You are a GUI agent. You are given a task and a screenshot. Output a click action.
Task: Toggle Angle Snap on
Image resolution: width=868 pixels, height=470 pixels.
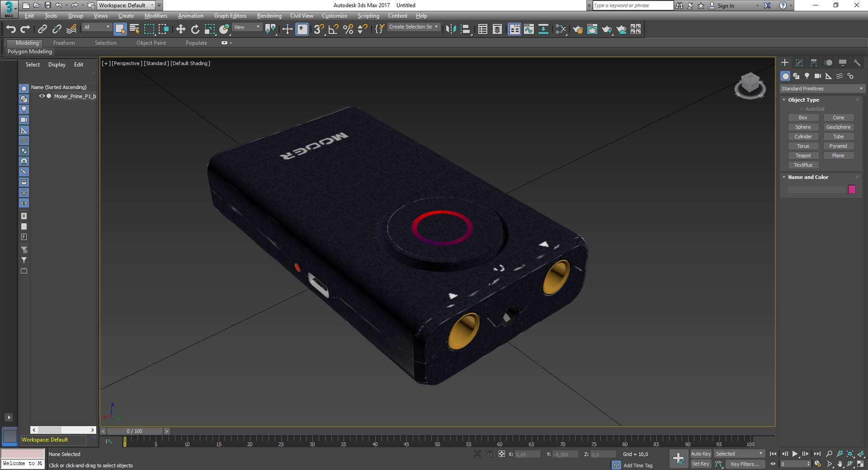[333, 29]
